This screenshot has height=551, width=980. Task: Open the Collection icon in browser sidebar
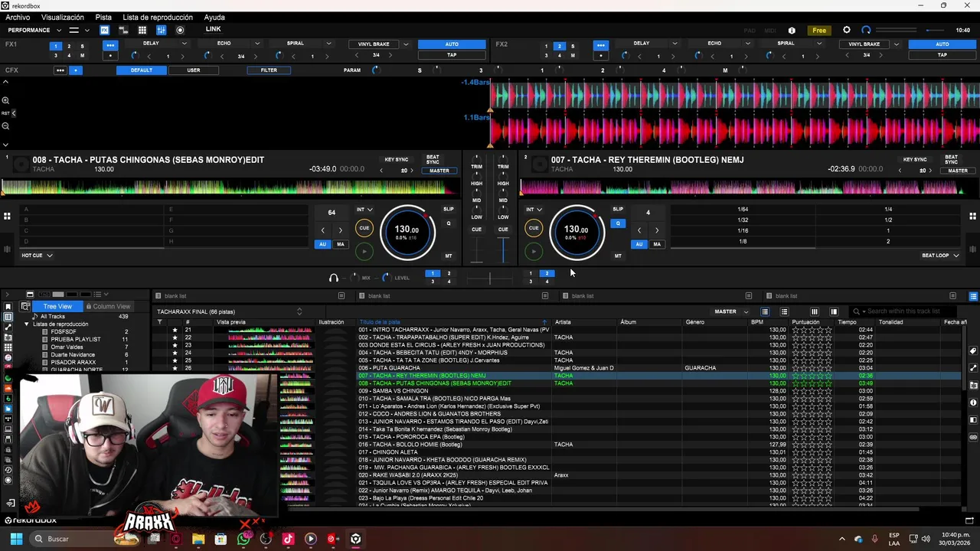[x=8, y=317]
